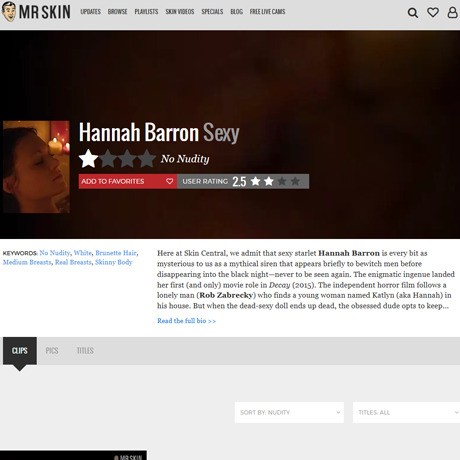Screen dimensions: 460x460
Task: Expand Sort By Nudity dropdown
Action: [x=289, y=412]
